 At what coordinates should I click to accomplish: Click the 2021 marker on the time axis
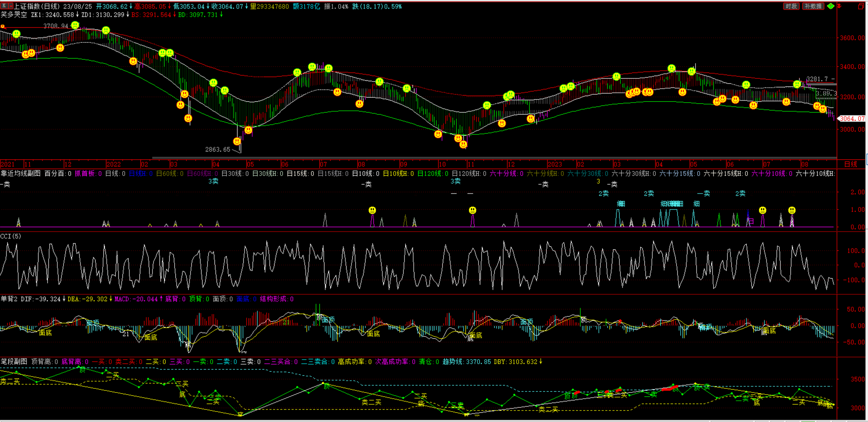pos(8,164)
